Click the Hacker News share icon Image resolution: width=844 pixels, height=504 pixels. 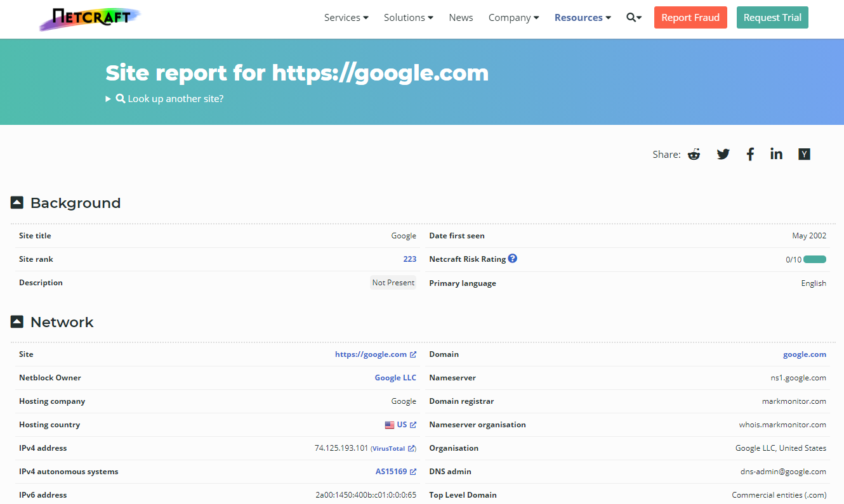804,154
